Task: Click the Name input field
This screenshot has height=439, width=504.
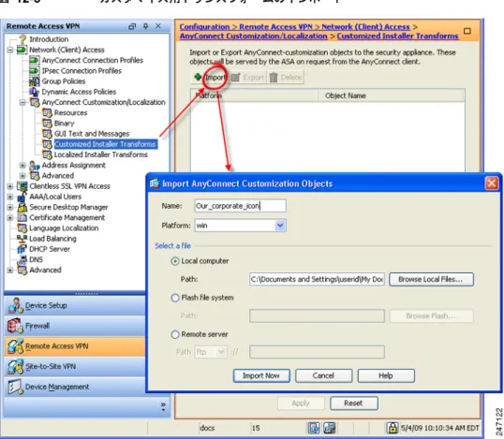Action: (240, 206)
